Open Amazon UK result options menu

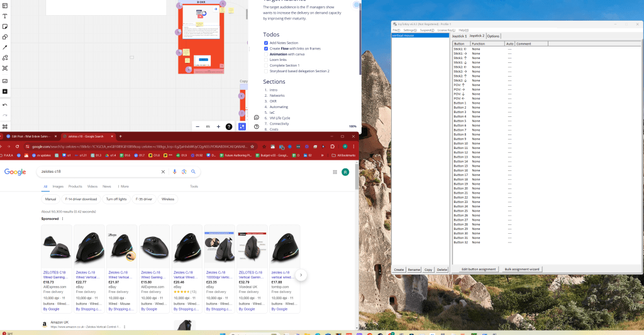[x=125, y=327]
